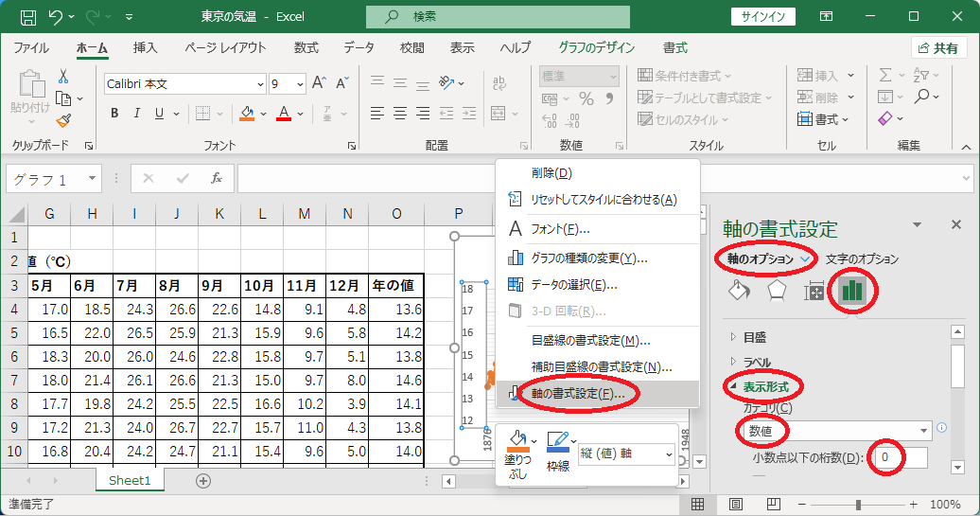Increase font size with the large A icon
The height and width of the screenshot is (516, 980).
[319, 82]
